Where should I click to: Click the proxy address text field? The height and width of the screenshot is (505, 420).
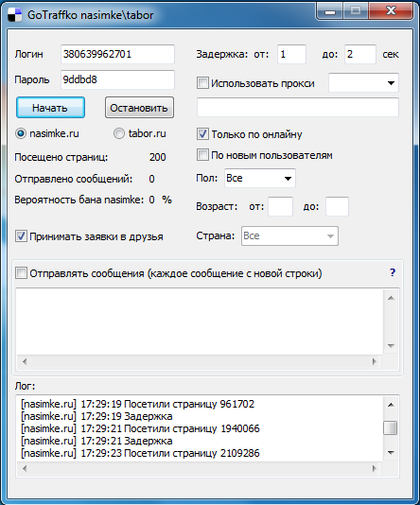pos(298,107)
